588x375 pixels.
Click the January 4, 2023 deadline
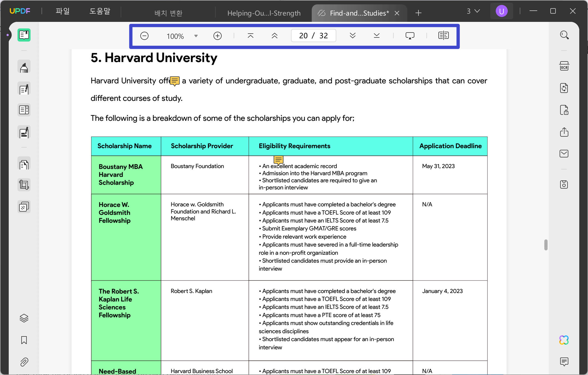point(442,291)
